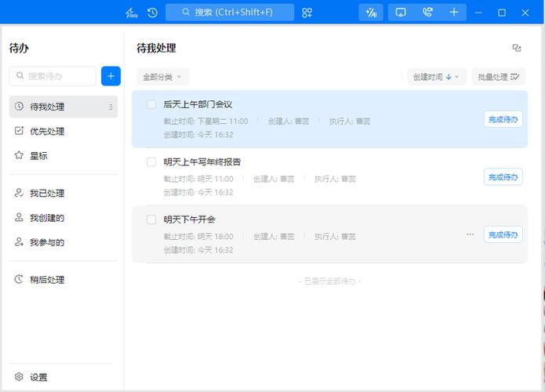This screenshot has width=545, height=392.
Task: Focus the 搜索待办 search field
Action: click(x=53, y=76)
